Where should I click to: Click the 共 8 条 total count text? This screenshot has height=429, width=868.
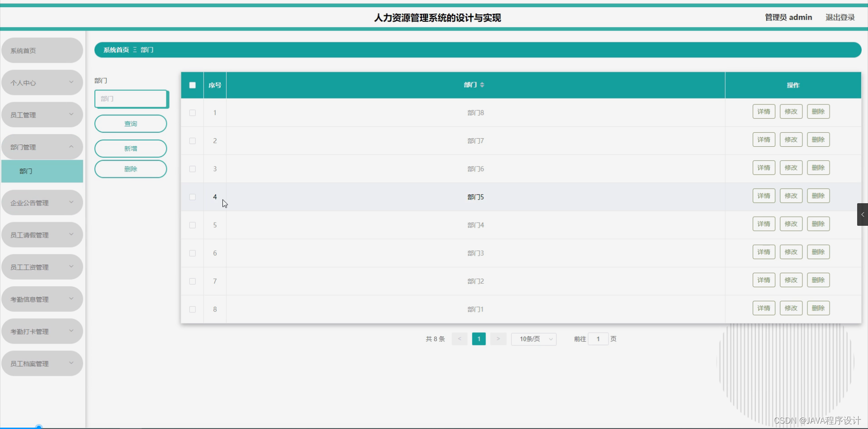click(435, 339)
